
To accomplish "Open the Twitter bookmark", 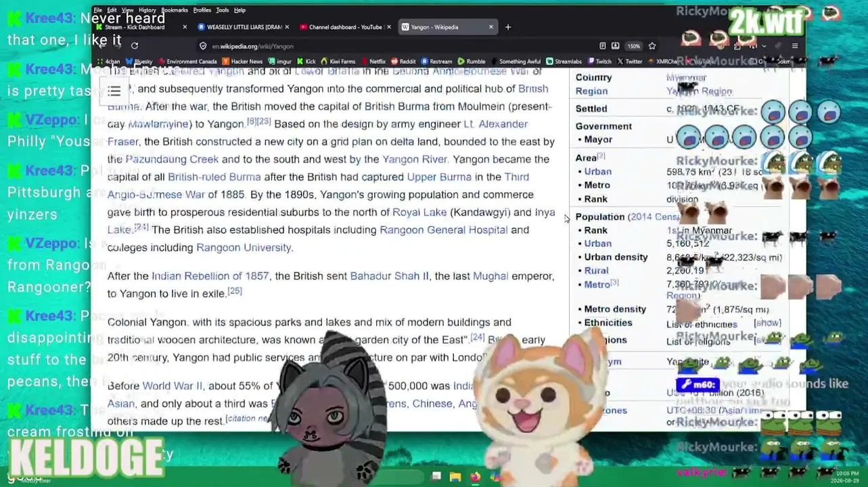I will pos(630,62).
